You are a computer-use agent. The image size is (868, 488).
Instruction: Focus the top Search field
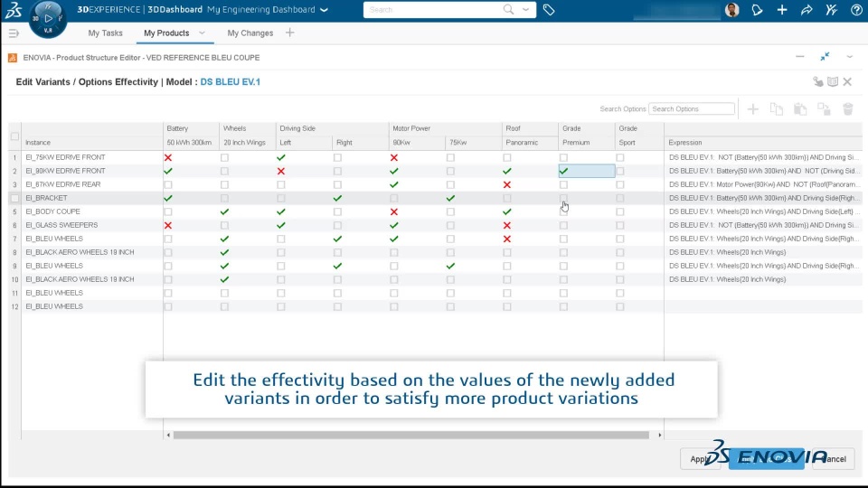[x=433, y=9]
